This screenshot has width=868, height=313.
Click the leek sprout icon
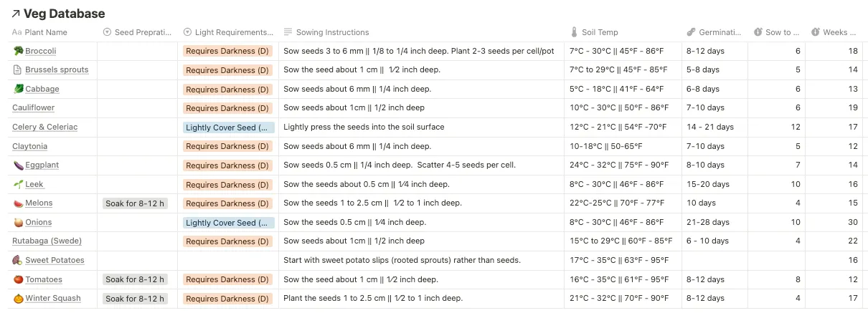pos(18,184)
